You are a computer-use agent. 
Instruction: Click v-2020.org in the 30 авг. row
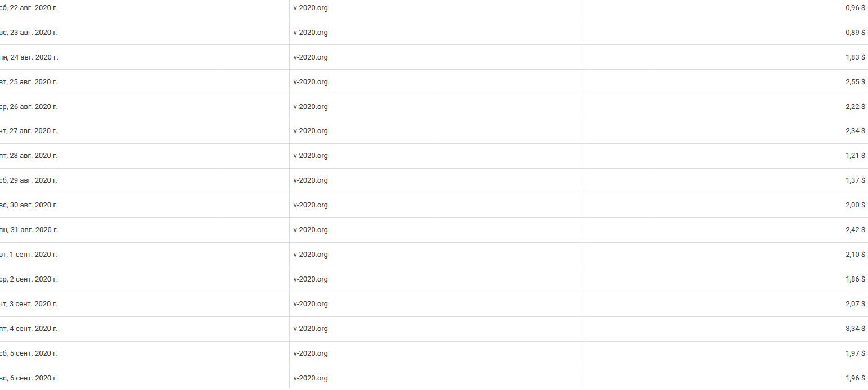coord(311,205)
